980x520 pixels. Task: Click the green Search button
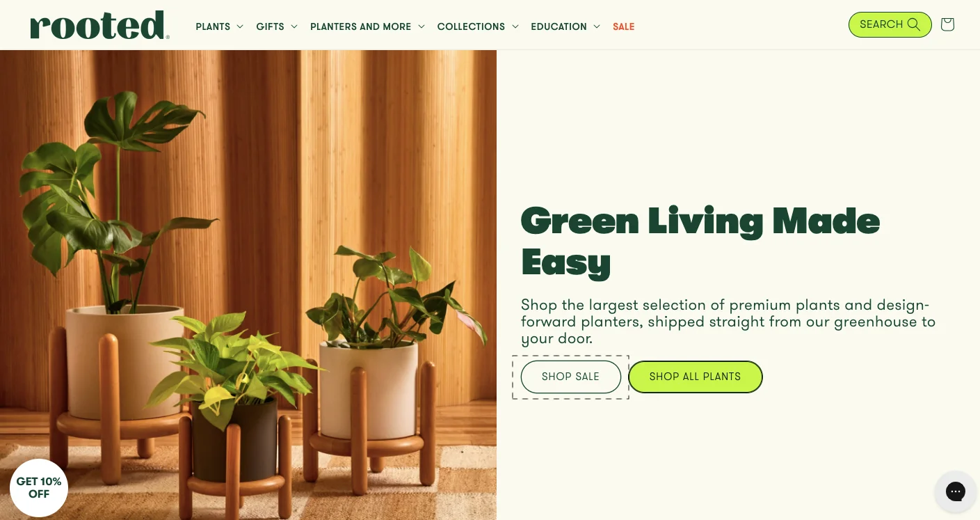click(890, 24)
